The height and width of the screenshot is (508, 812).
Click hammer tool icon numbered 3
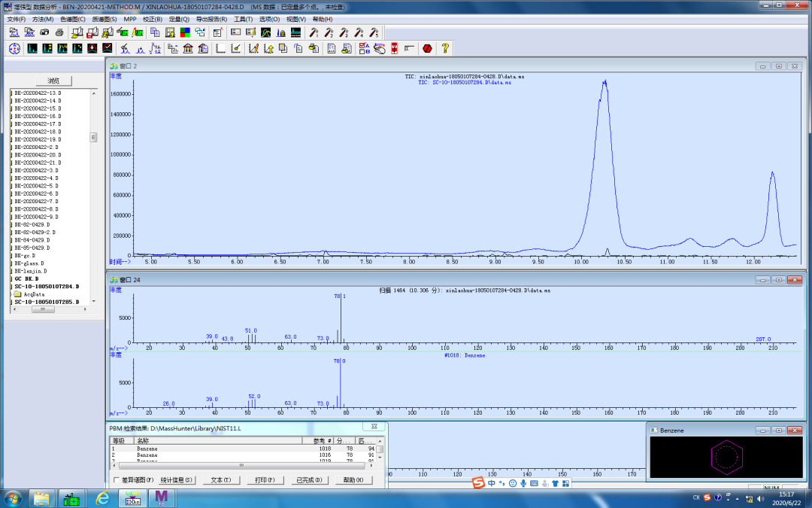click(x=344, y=32)
